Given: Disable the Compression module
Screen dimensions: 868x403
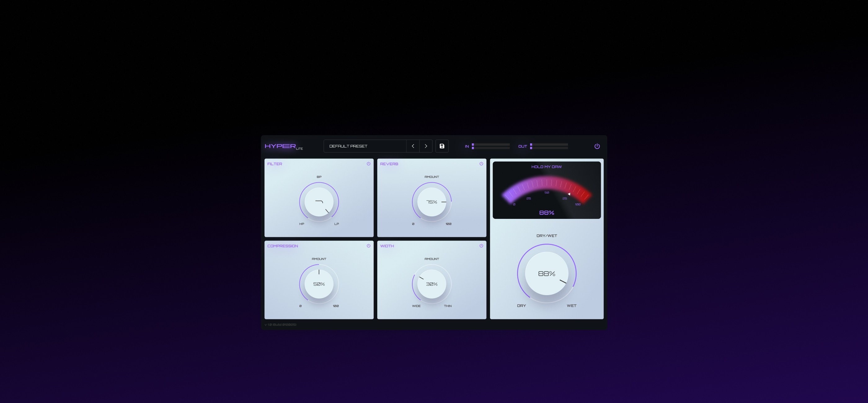Looking at the screenshot, I should (369, 245).
